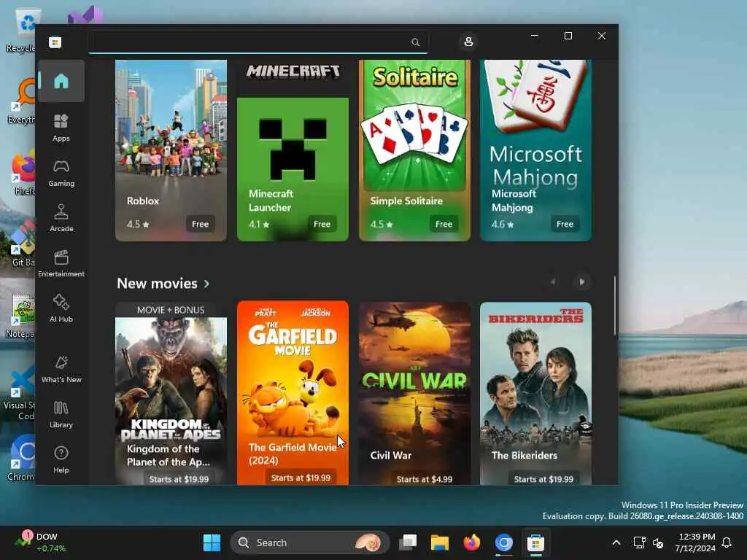
Task: Click Free button on Microsoft Mahjong
Action: point(565,225)
